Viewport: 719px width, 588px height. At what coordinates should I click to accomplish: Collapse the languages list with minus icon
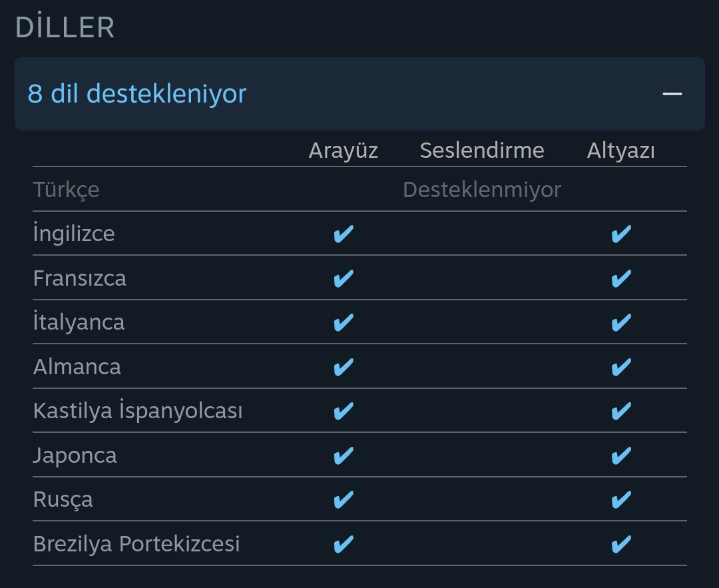(672, 94)
